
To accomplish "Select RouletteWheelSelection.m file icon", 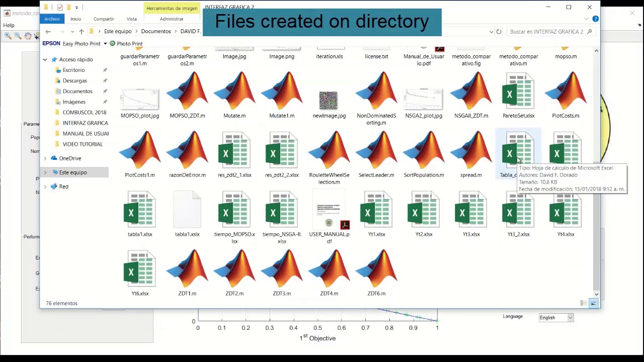I will point(329,150).
